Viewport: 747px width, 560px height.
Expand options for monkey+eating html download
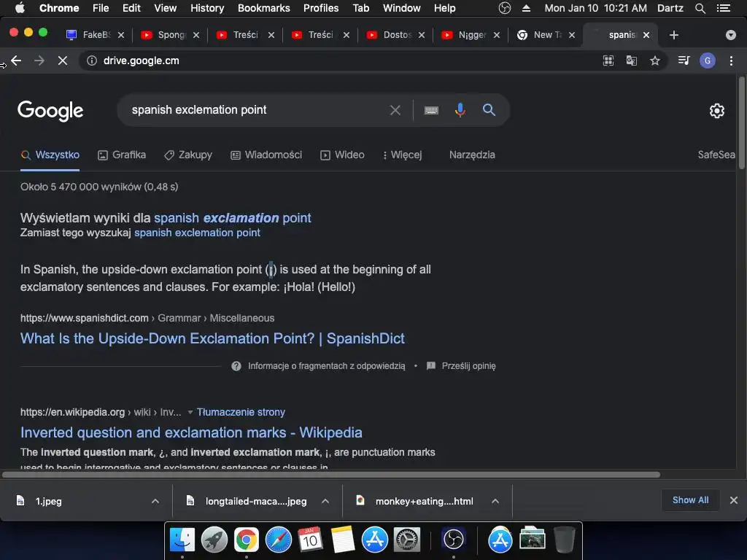(x=495, y=501)
